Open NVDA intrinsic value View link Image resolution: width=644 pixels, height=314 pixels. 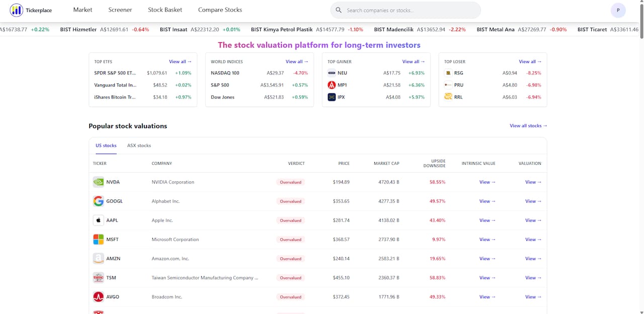pos(488,182)
